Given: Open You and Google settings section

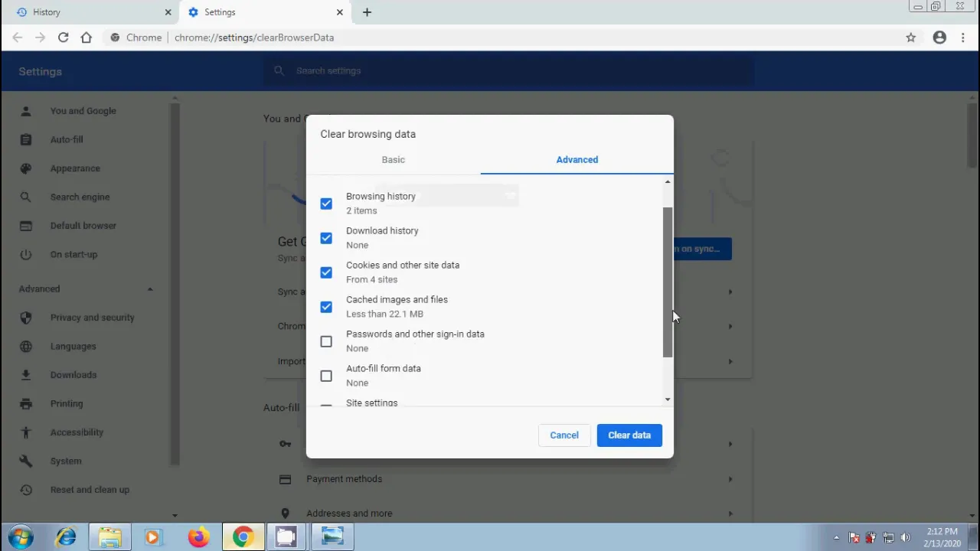Looking at the screenshot, I should pyautogui.click(x=83, y=111).
